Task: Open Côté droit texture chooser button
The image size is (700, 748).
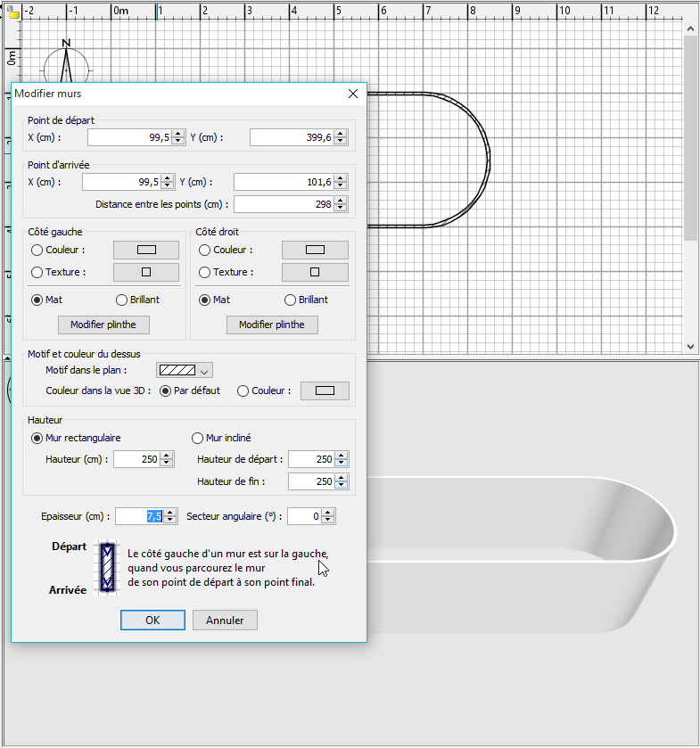Action: pyautogui.click(x=315, y=273)
